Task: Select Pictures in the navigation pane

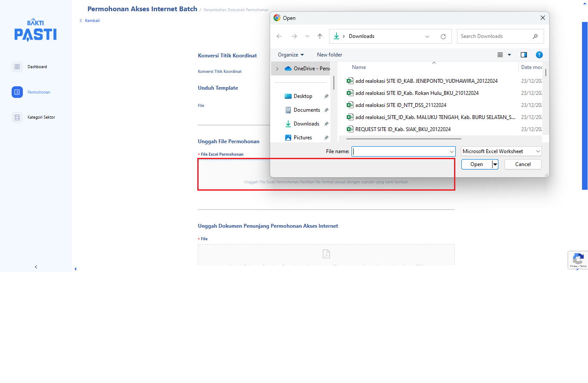Action: pos(302,138)
